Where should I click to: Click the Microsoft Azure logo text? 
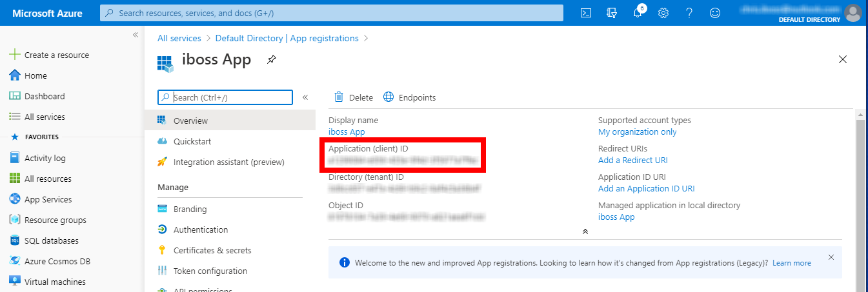click(x=47, y=13)
